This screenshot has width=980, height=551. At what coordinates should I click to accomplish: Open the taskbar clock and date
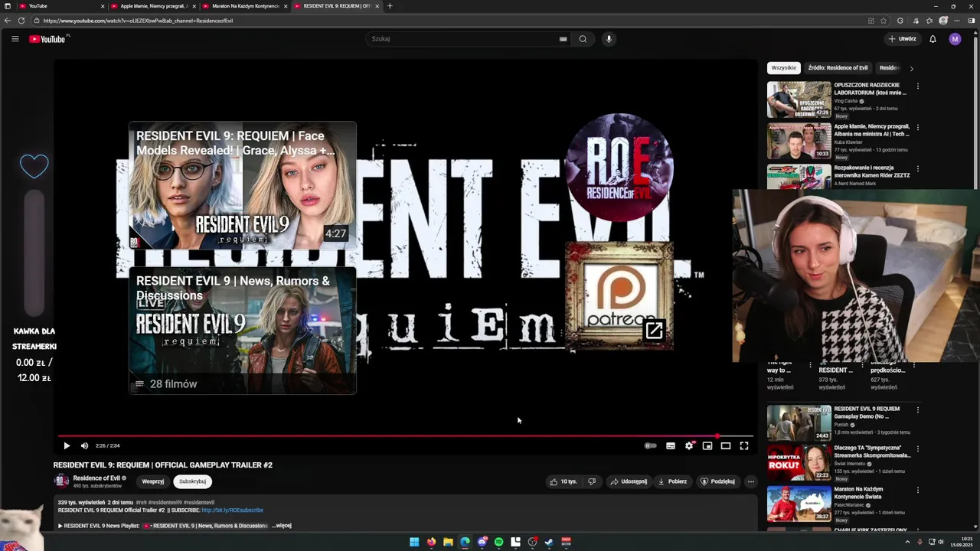click(961, 542)
